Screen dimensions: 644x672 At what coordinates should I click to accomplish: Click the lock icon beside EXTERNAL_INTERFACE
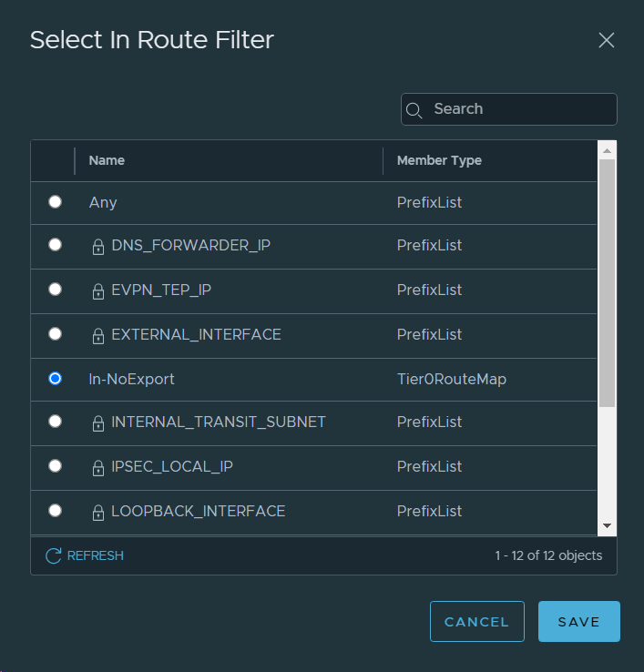[x=98, y=336]
